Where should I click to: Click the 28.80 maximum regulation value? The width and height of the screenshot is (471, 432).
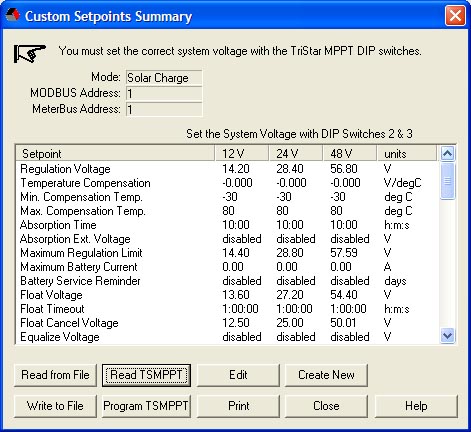click(290, 253)
